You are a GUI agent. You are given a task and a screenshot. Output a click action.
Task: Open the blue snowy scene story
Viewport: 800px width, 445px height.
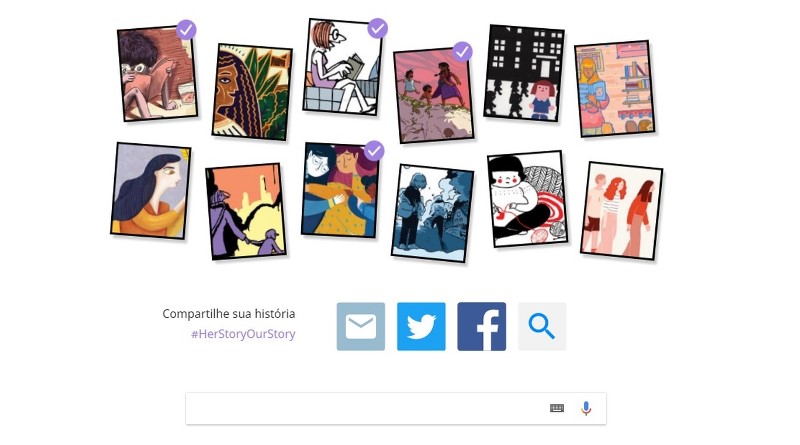tap(433, 213)
